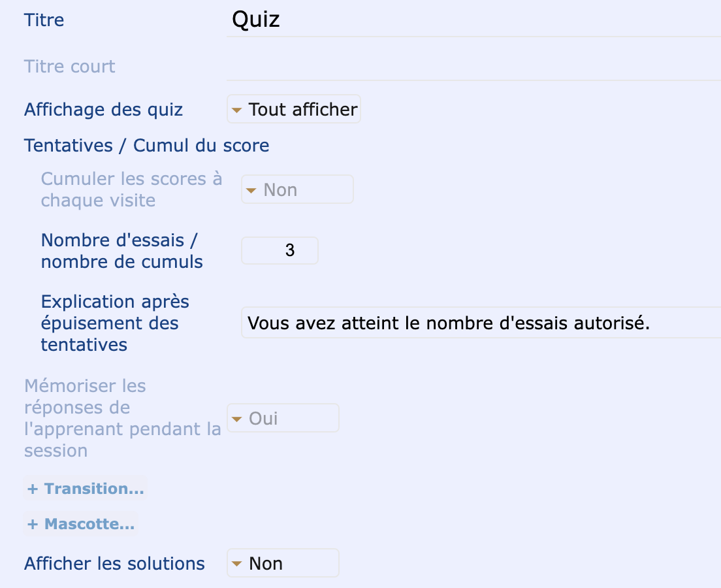Click the Titre court label
Image resolution: width=721 pixels, height=588 pixels.
pos(69,66)
